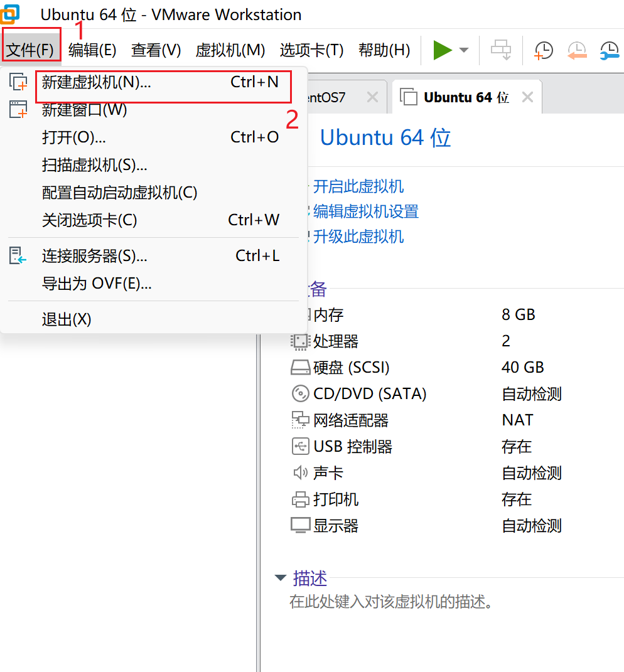This screenshot has width=624, height=672.
Task: Open the 帮助(H) menu
Action: coord(384,50)
